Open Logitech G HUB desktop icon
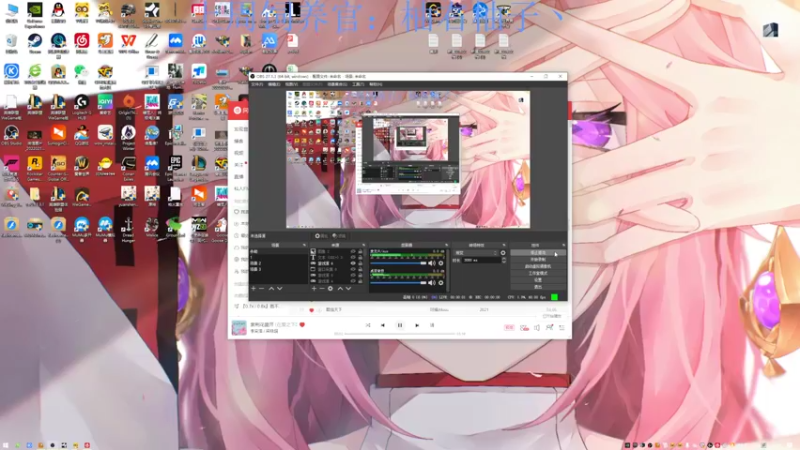Screen dimensions: 800x450 [x=82, y=106]
